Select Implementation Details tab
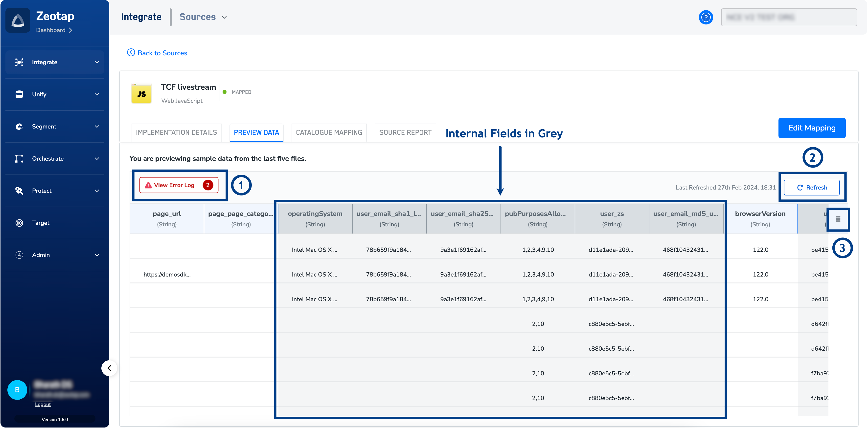 pyautogui.click(x=176, y=132)
